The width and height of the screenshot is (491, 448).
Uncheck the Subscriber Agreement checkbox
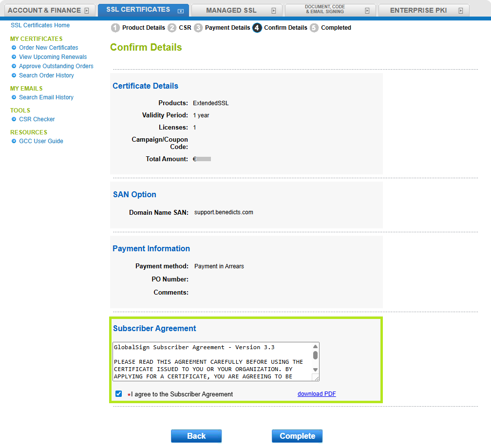coord(119,393)
